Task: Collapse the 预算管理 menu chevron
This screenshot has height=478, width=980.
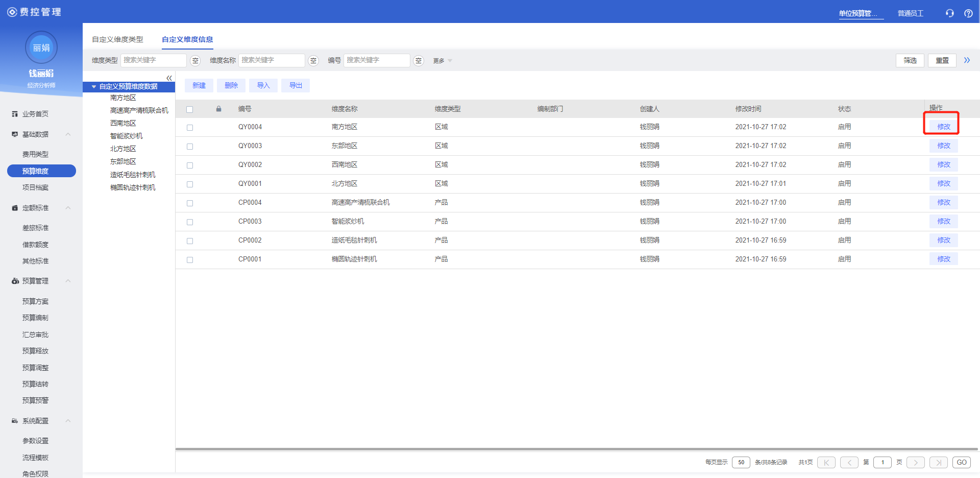Action: 68,281
